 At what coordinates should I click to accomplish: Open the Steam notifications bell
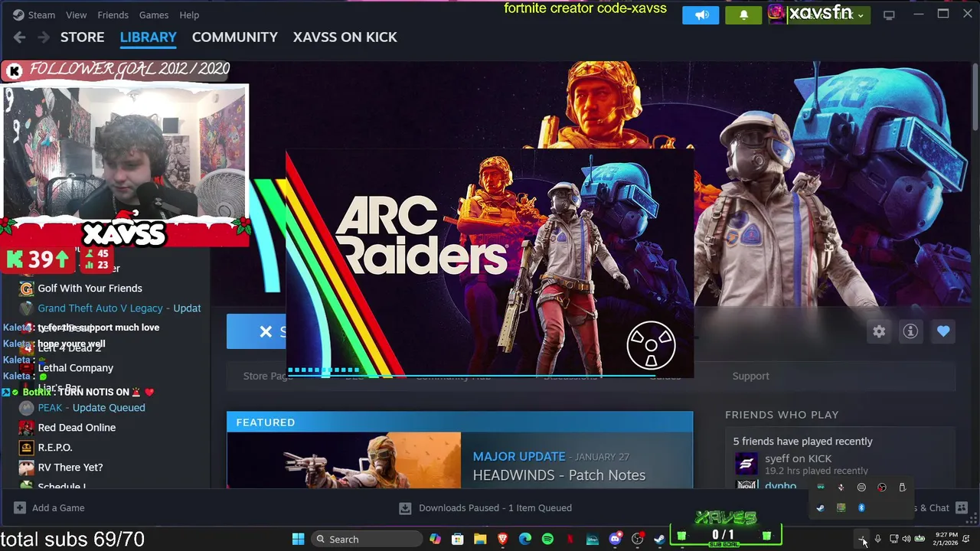[x=743, y=15]
